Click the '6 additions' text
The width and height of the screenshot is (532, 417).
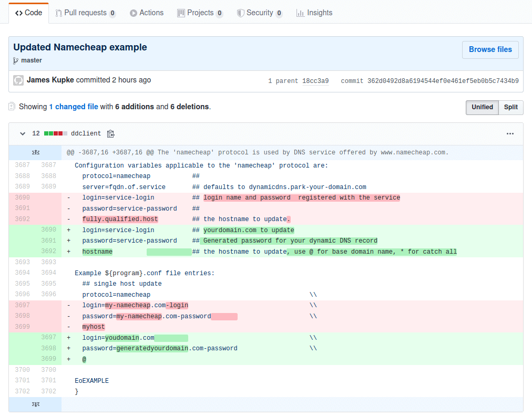[135, 107]
